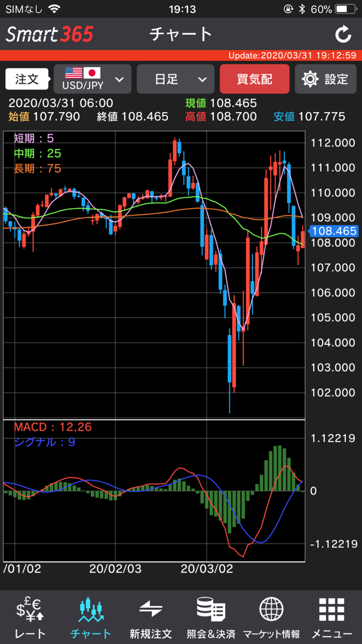This screenshot has width=362, height=644.
Task: Open 新規注文 new order arrows icon
Action: 151,609
